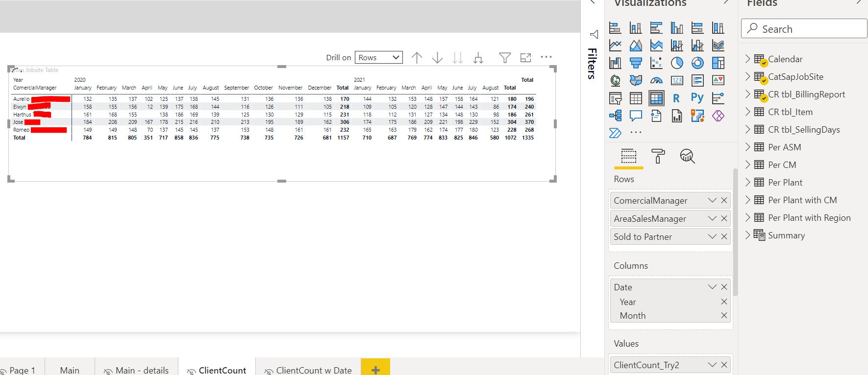Viewport: 868px width, 375px height.
Task: Choose line and clustered column chart
Action: tap(697, 46)
